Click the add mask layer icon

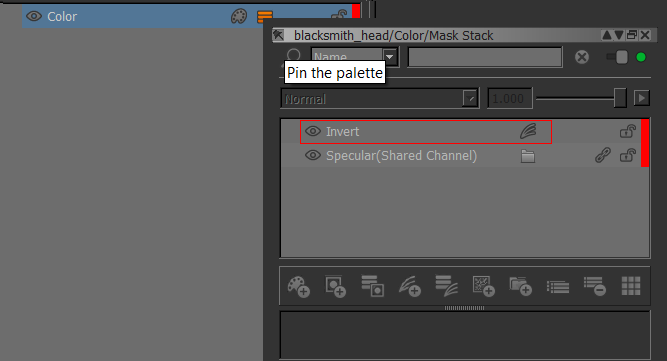click(335, 286)
